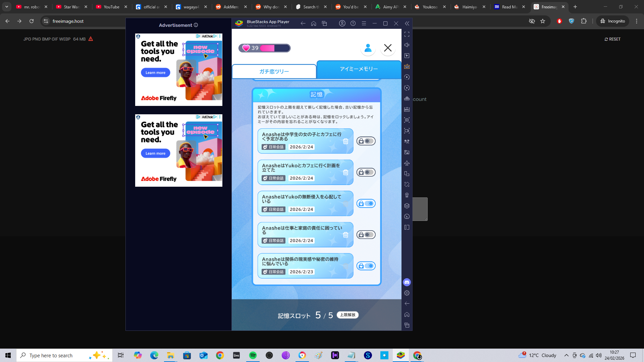The image size is (644, 362).
Task: Select the アイミーメモリー tab
Action: pyautogui.click(x=359, y=69)
